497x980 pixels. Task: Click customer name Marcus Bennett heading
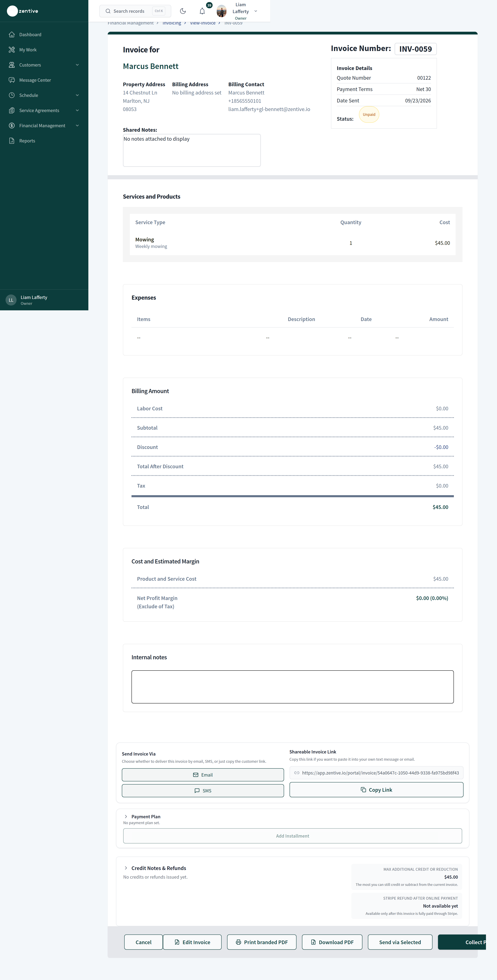pos(150,66)
